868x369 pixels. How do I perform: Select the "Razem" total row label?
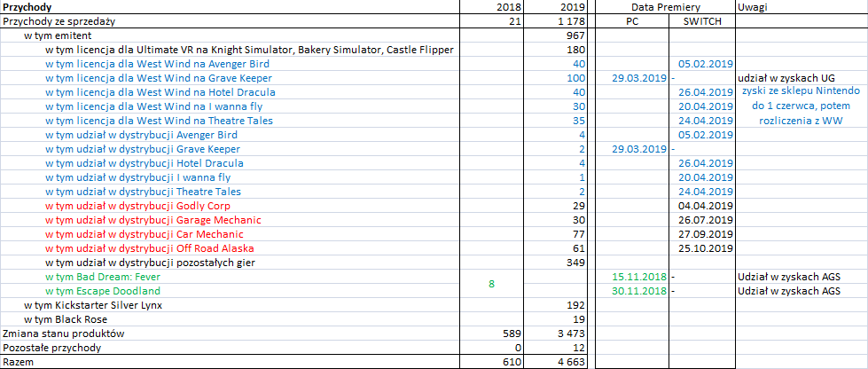click(17, 363)
